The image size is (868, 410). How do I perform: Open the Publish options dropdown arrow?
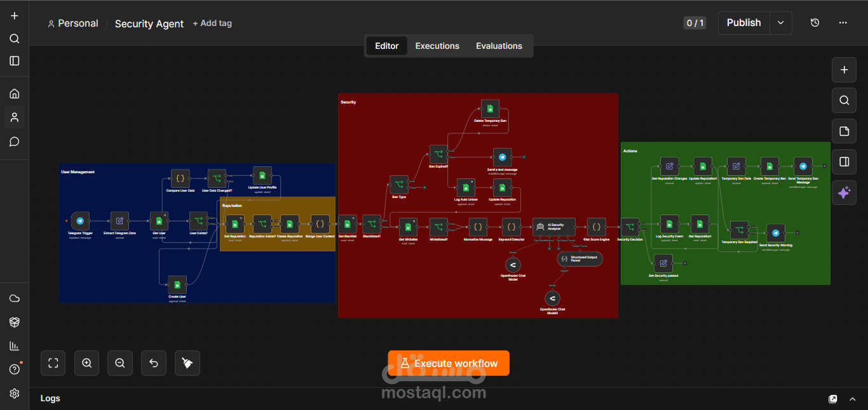pyautogui.click(x=781, y=23)
